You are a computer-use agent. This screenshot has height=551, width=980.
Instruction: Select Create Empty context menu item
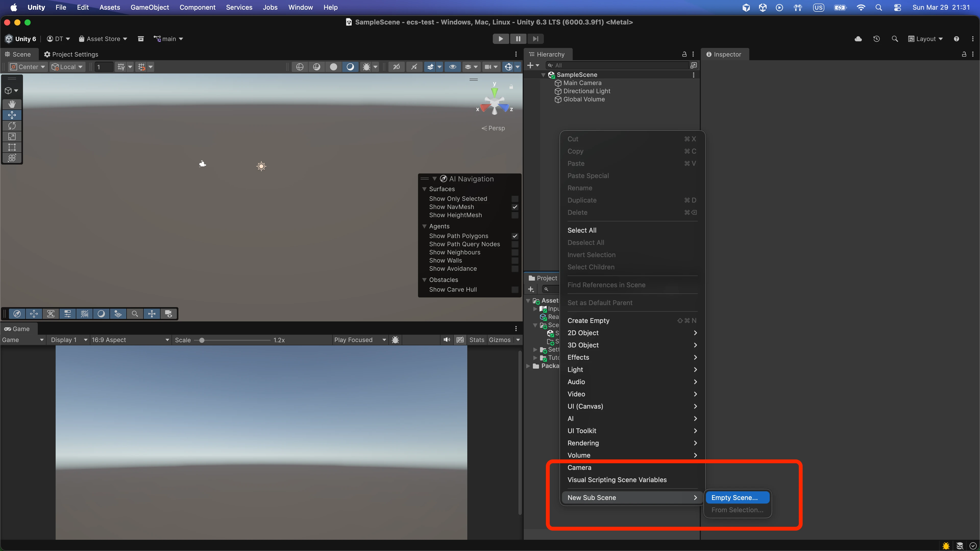(632, 321)
